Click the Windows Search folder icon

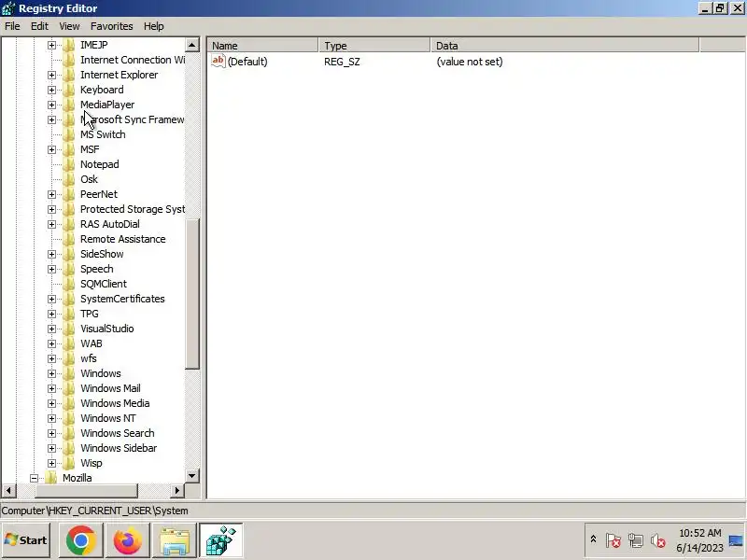[x=69, y=433]
